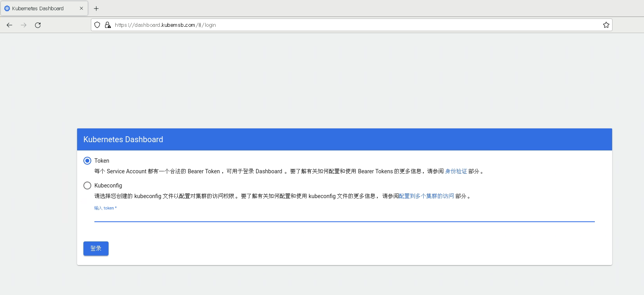
Task: Click the forward navigation arrow
Action: (x=24, y=25)
